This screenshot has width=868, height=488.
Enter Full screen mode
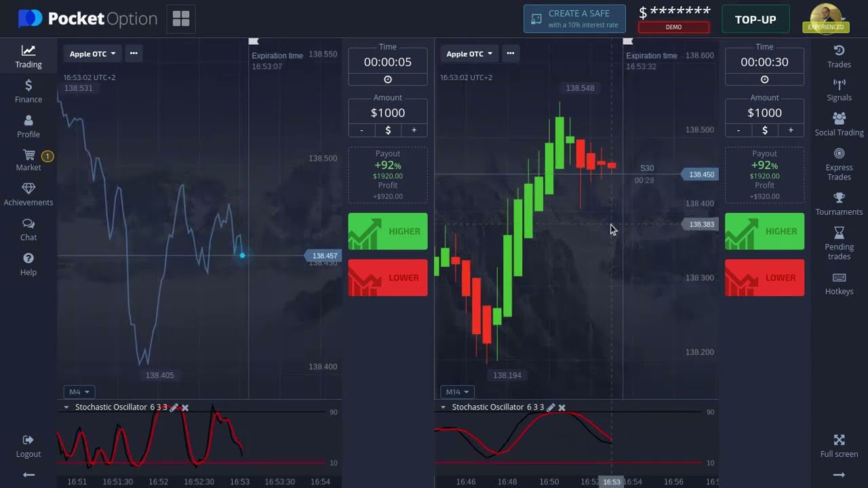839,447
